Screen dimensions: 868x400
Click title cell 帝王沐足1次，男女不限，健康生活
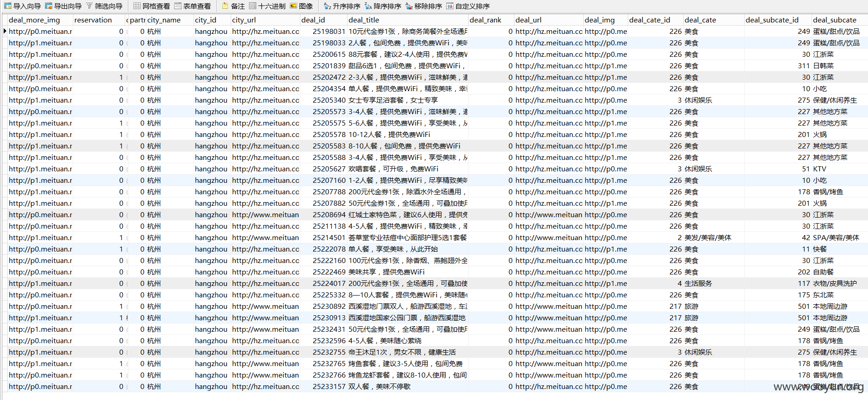pyautogui.click(x=408, y=352)
